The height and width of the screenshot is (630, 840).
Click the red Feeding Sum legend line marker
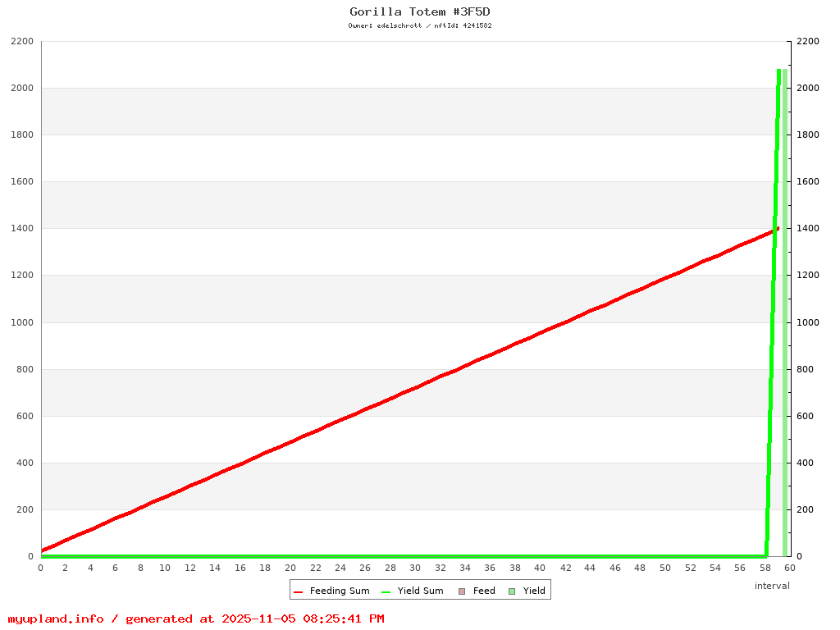click(x=299, y=591)
